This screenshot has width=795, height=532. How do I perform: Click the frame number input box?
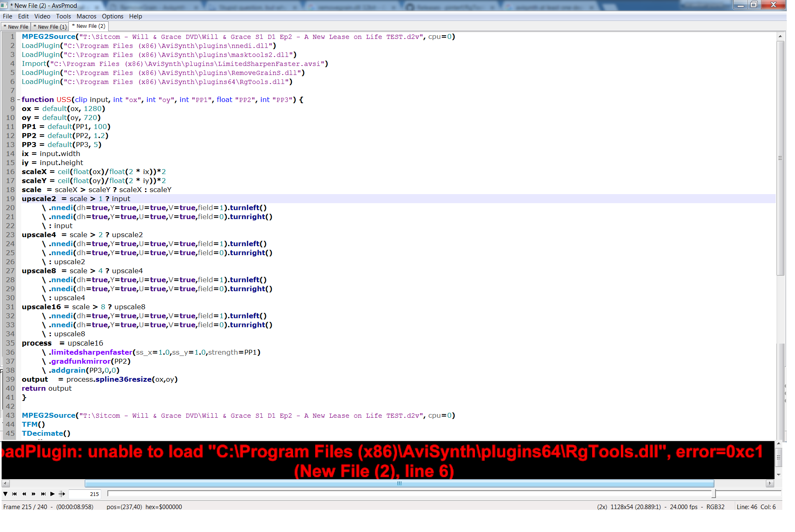(x=85, y=494)
